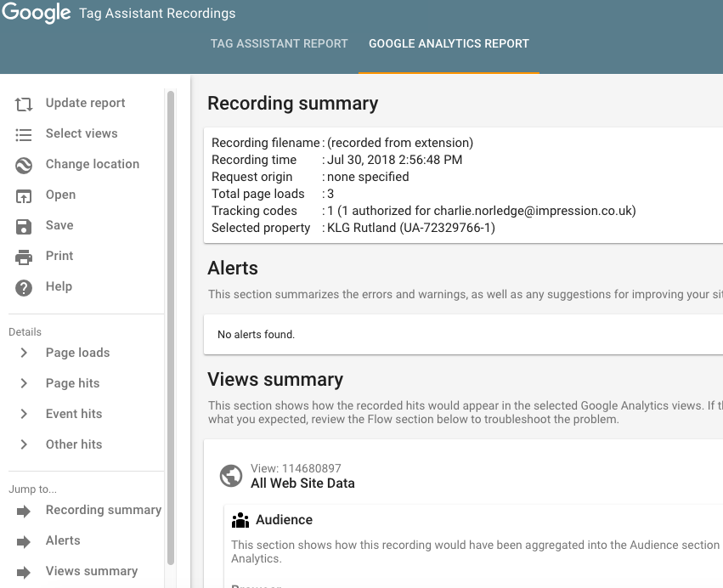Click the arrow icon beside Recording summary
The width and height of the screenshot is (723, 588).
(24, 511)
